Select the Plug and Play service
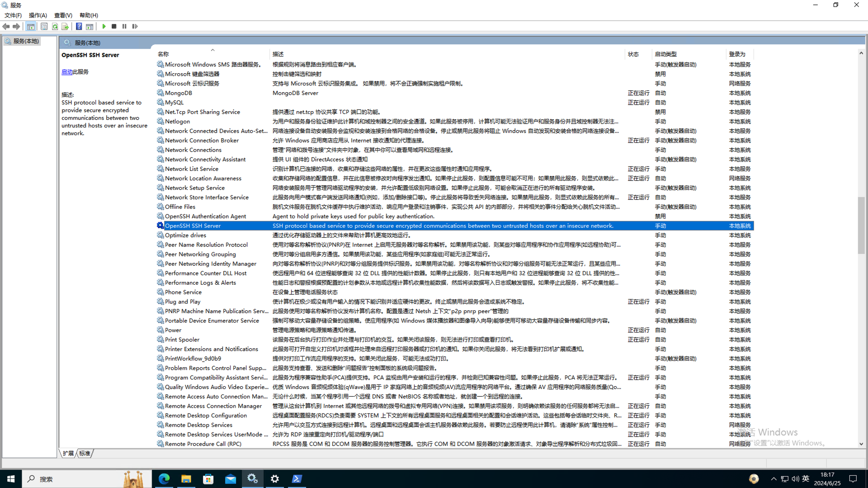 (x=455, y=302)
